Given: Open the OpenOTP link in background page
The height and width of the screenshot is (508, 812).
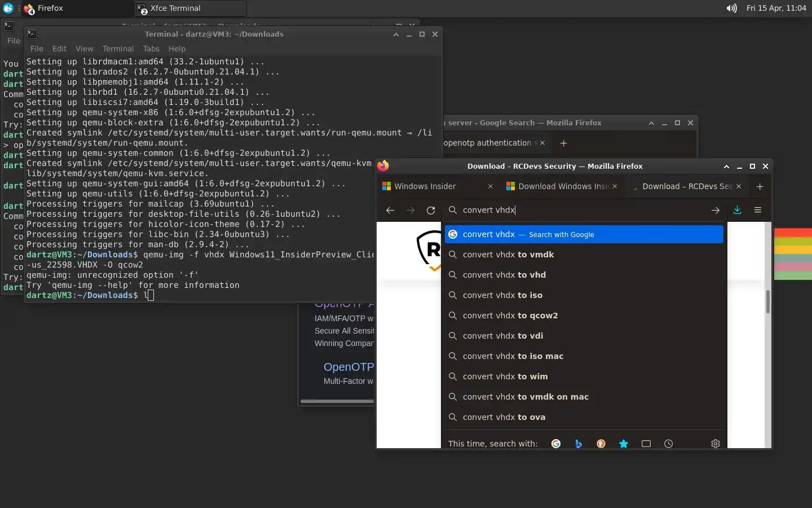Looking at the screenshot, I should click(348, 367).
